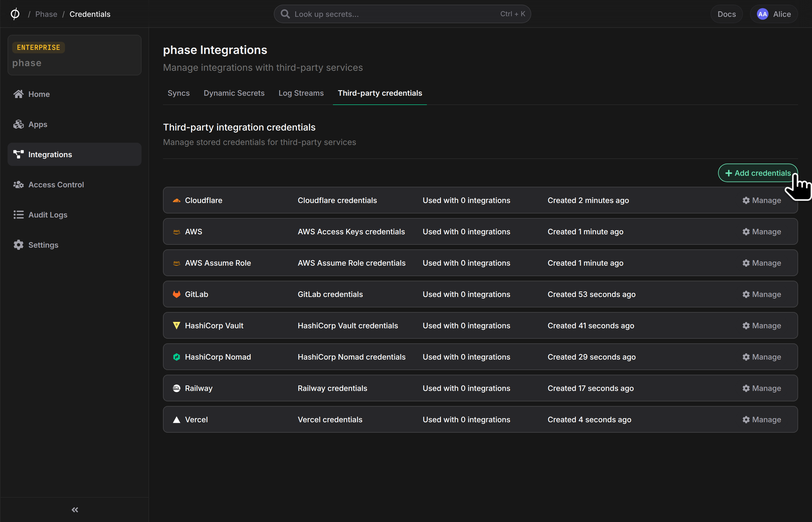Screen dimensions: 812x522
Task: Manage the HashiCorp Vault credentials
Action: (762, 326)
